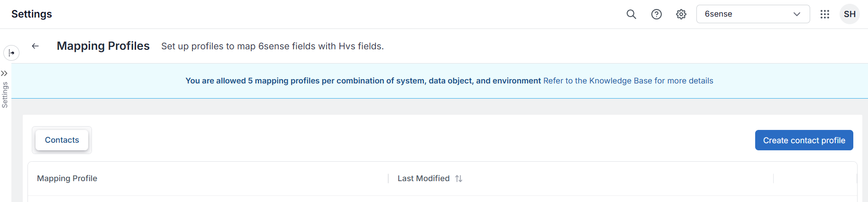
Task: Sort by Last Modified using sort arrows
Action: 458,179
